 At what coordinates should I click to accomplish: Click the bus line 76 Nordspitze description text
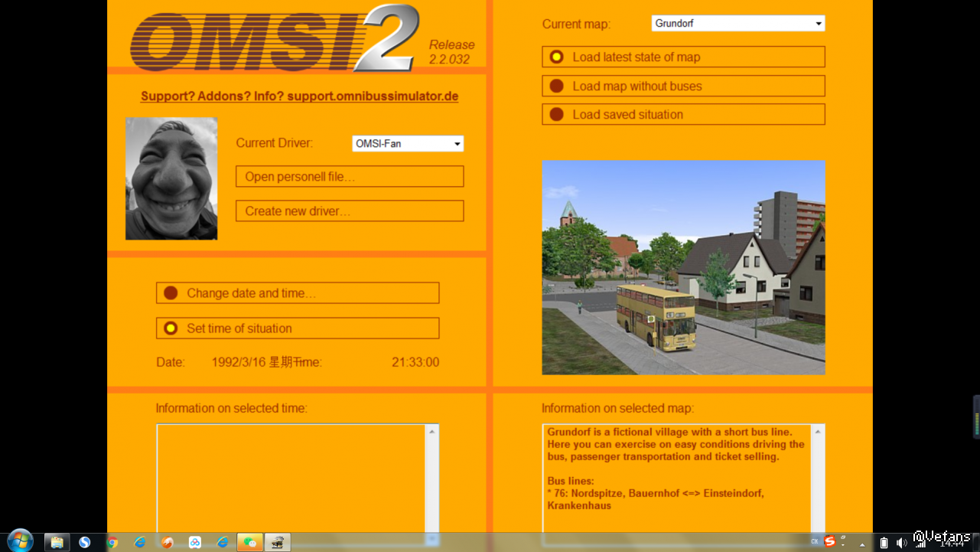(656, 499)
